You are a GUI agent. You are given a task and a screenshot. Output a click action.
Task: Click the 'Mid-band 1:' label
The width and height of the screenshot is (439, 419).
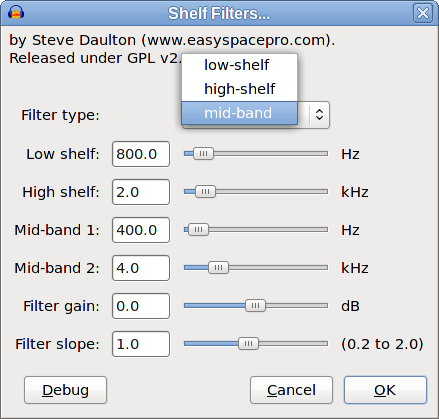pos(57,230)
